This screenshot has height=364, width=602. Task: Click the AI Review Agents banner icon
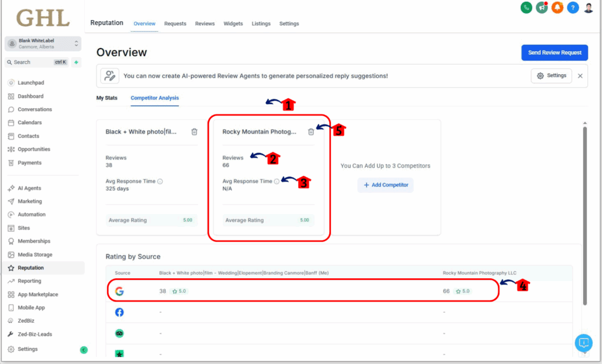[110, 76]
